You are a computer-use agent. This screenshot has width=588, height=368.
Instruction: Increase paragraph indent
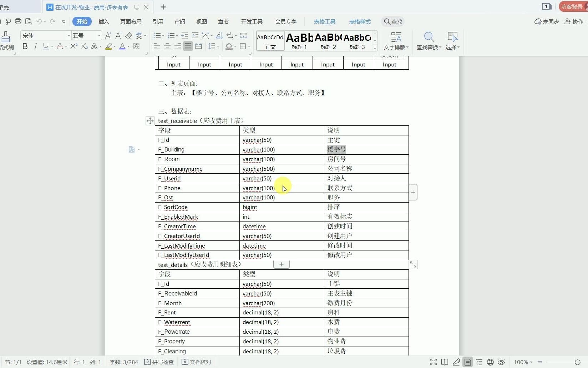195,35
